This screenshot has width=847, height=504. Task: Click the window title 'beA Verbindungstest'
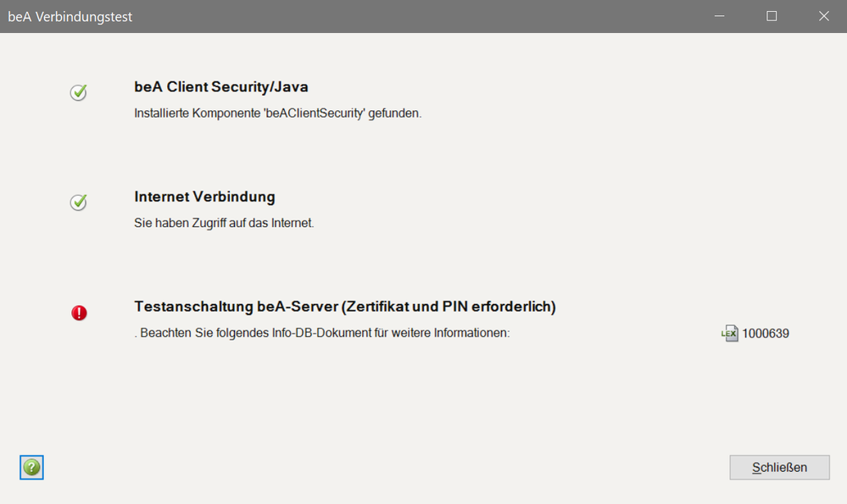(70, 17)
